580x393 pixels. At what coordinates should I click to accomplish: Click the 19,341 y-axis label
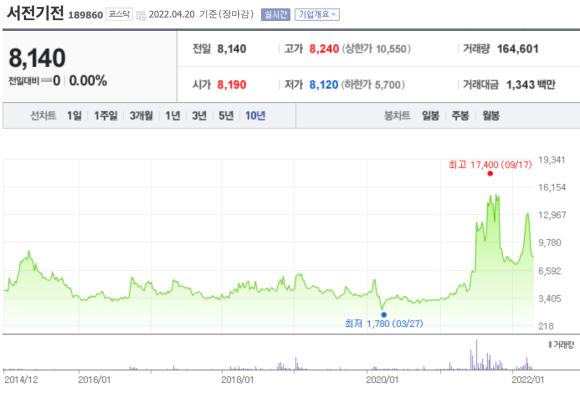(552, 160)
